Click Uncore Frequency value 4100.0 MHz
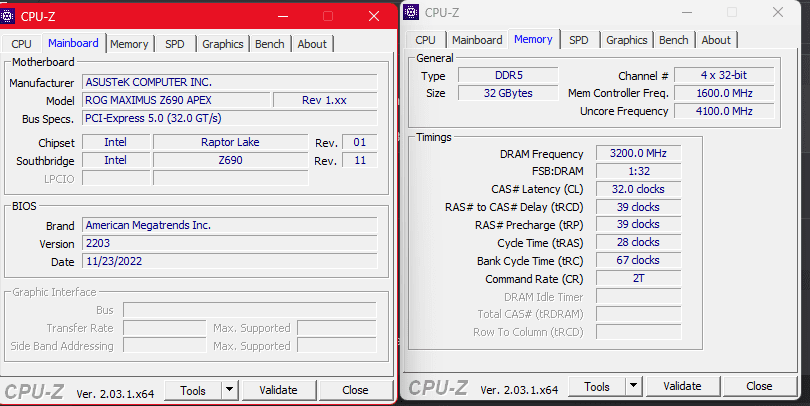Viewport: 810px width, 406px height. [724, 111]
